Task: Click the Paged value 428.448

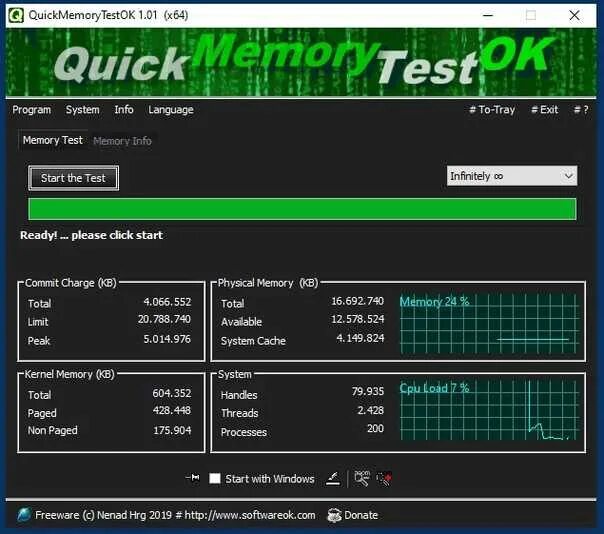Action: [x=172, y=410]
